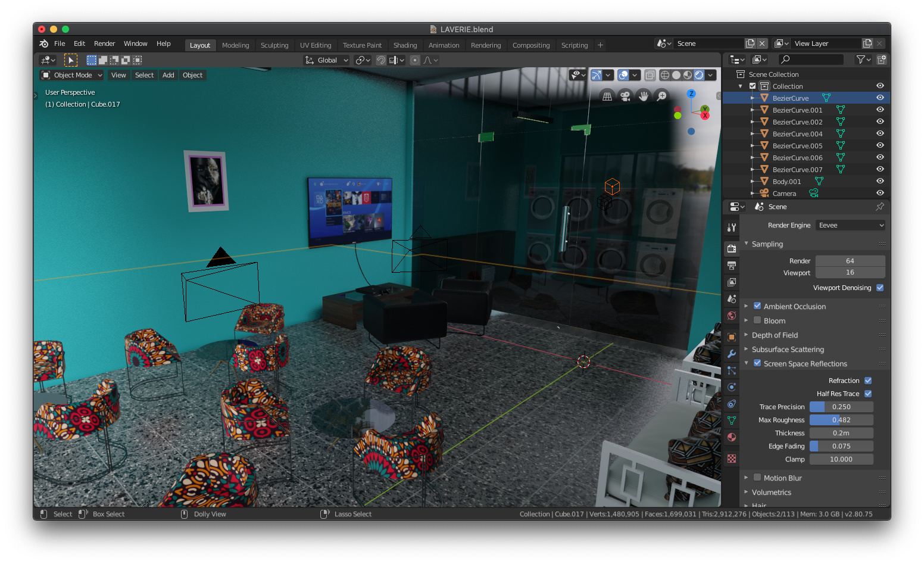Adjust the Trace Precision slider
The width and height of the screenshot is (924, 564).
(841, 407)
